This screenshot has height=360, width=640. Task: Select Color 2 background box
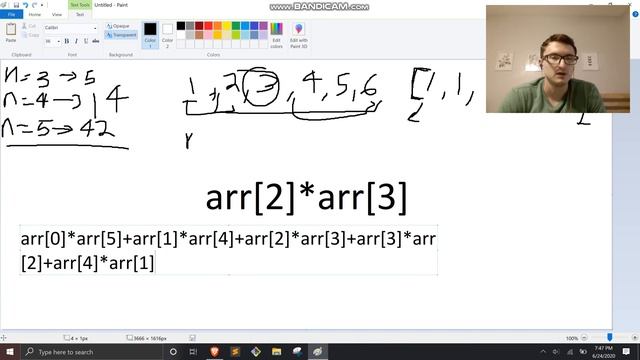tap(167, 35)
